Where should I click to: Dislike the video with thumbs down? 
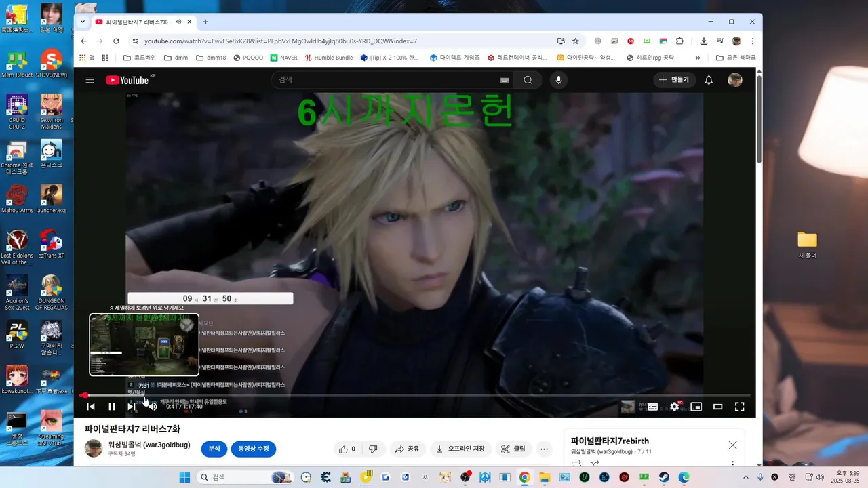pyautogui.click(x=373, y=449)
